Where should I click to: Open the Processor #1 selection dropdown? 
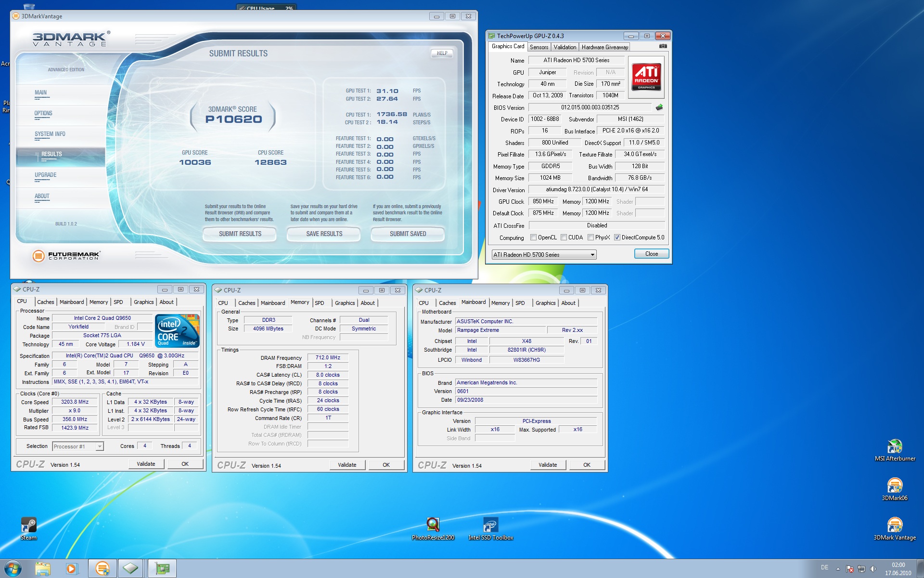[x=77, y=447]
